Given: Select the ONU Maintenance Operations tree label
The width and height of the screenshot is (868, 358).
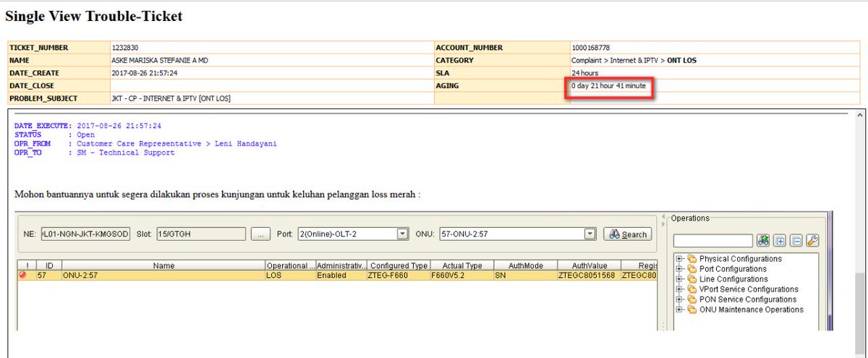Looking at the screenshot, I should (x=752, y=310).
